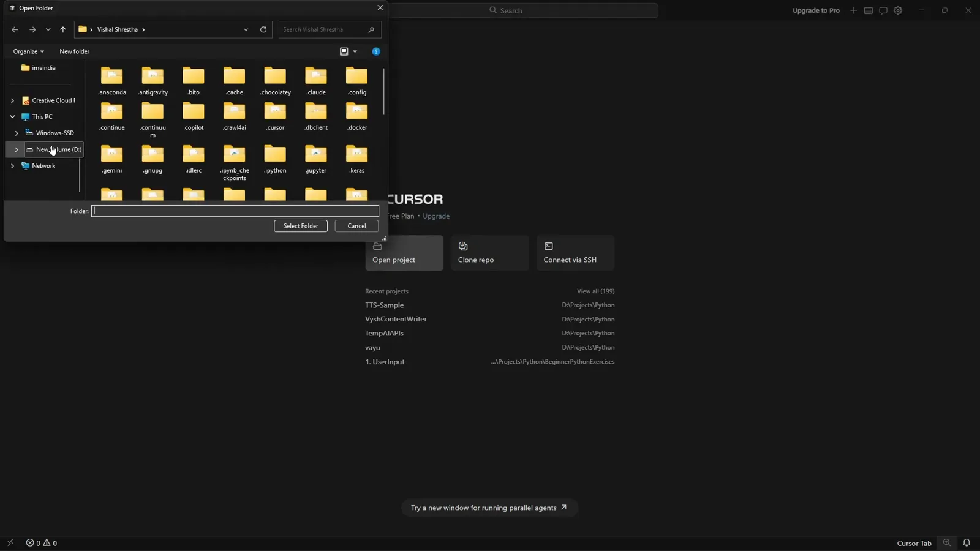Click the Search Vishal Shrestha field

(x=330, y=29)
